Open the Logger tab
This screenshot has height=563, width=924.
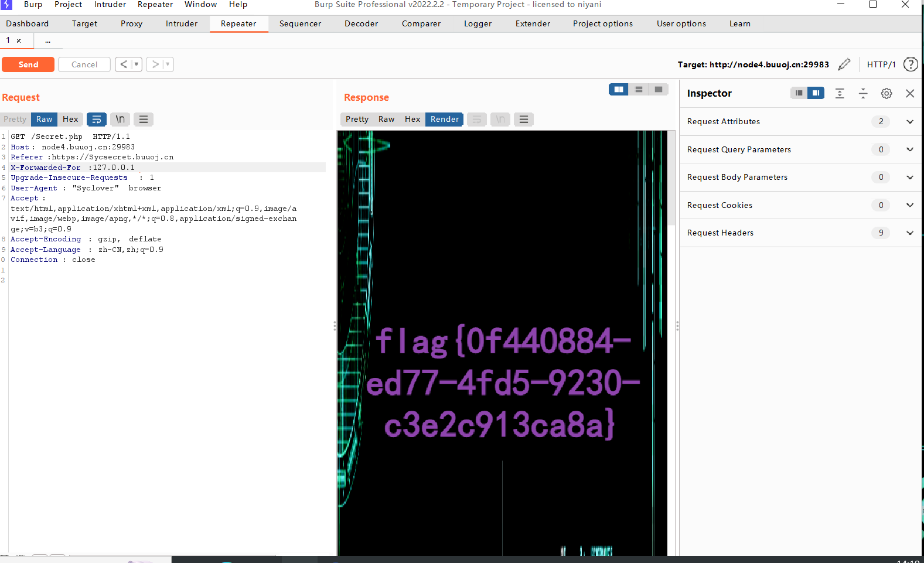point(478,23)
